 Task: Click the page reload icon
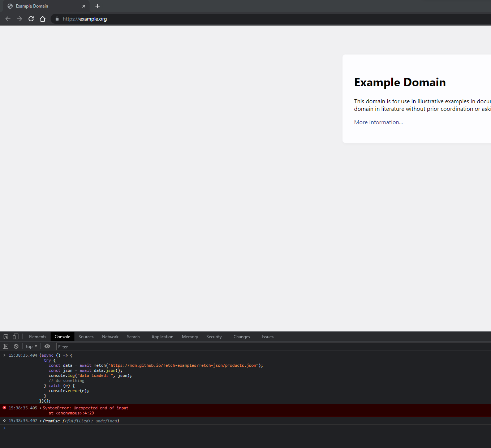[x=31, y=19]
